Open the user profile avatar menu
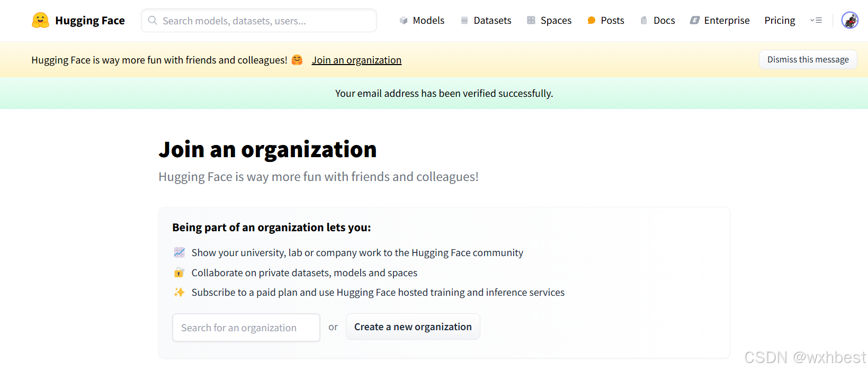 [x=850, y=21]
